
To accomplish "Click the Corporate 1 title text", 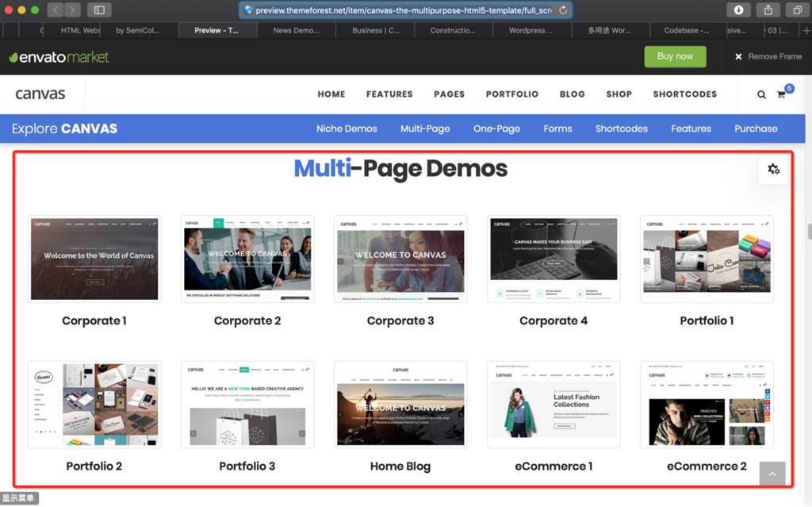I will coord(94,321).
